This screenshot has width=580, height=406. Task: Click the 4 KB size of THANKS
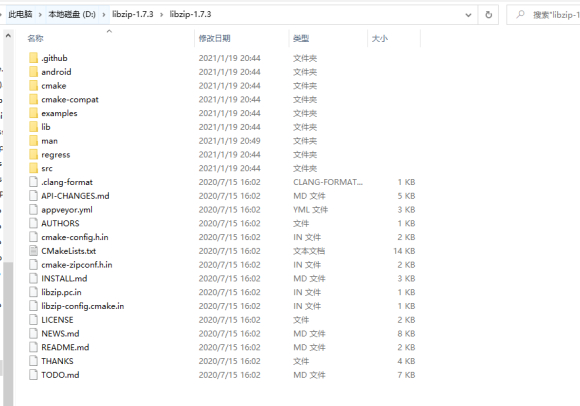[x=406, y=361]
